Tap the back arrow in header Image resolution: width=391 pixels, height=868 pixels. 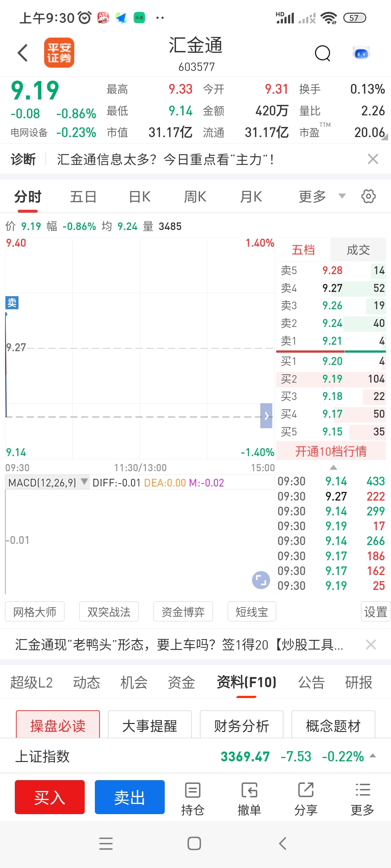(23, 53)
